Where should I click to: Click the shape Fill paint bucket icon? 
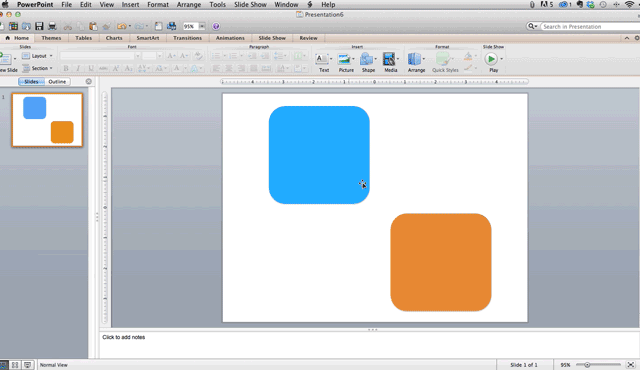tap(468, 56)
